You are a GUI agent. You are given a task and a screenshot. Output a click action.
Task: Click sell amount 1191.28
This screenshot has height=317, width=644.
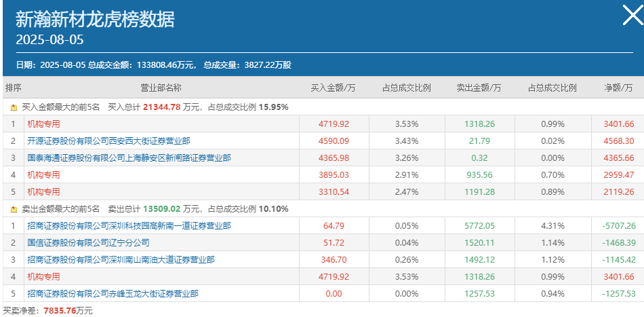479,191
